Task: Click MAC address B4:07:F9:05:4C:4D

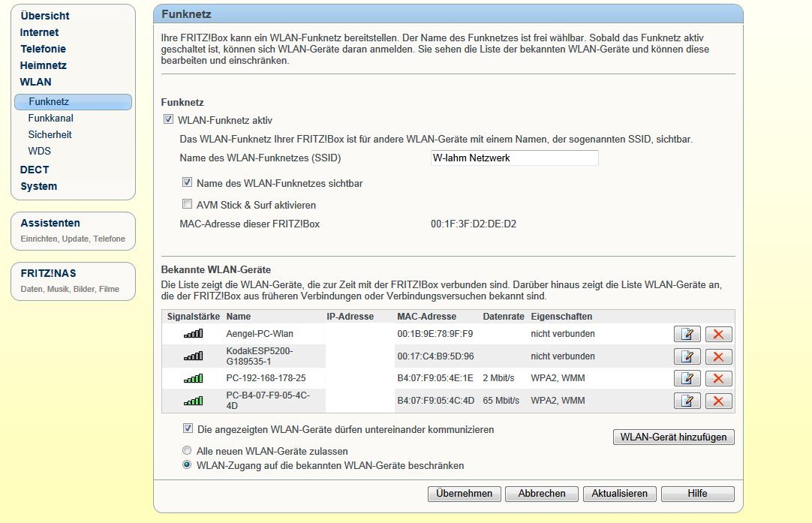Action: click(x=435, y=400)
